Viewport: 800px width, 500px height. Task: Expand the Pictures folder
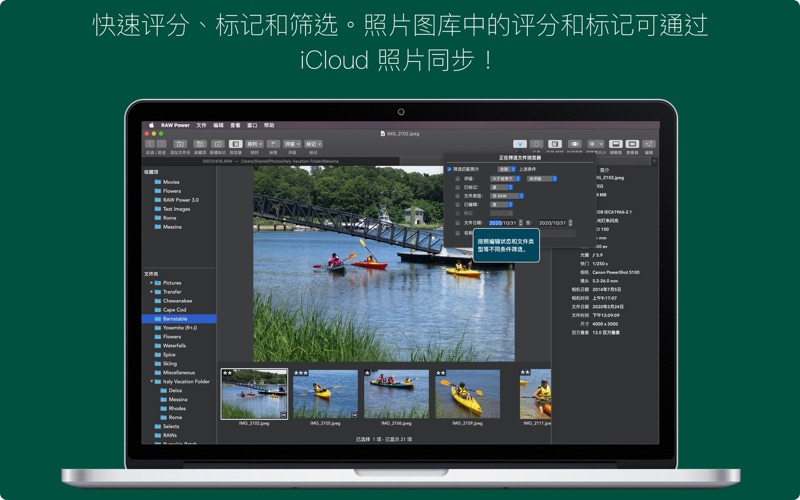(152, 283)
